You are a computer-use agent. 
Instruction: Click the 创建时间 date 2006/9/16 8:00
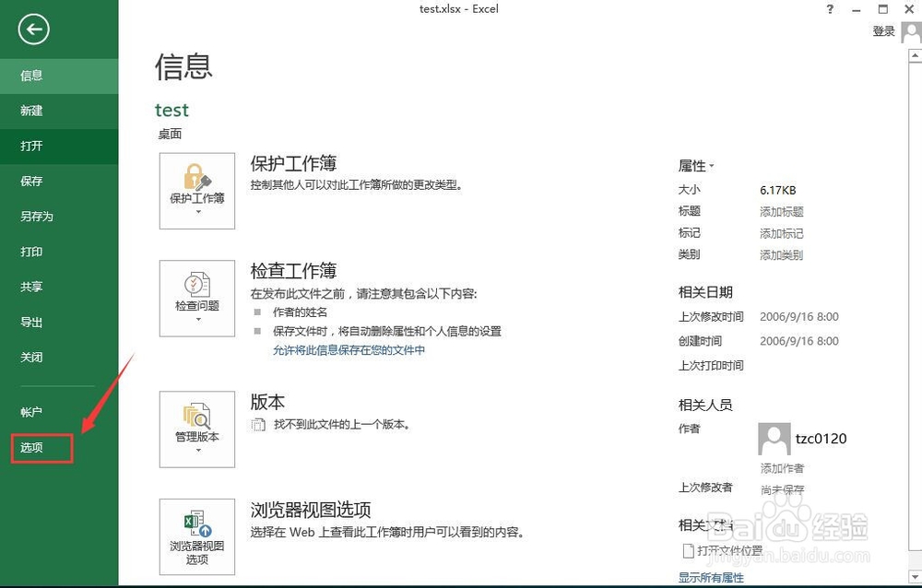(799, 341)
